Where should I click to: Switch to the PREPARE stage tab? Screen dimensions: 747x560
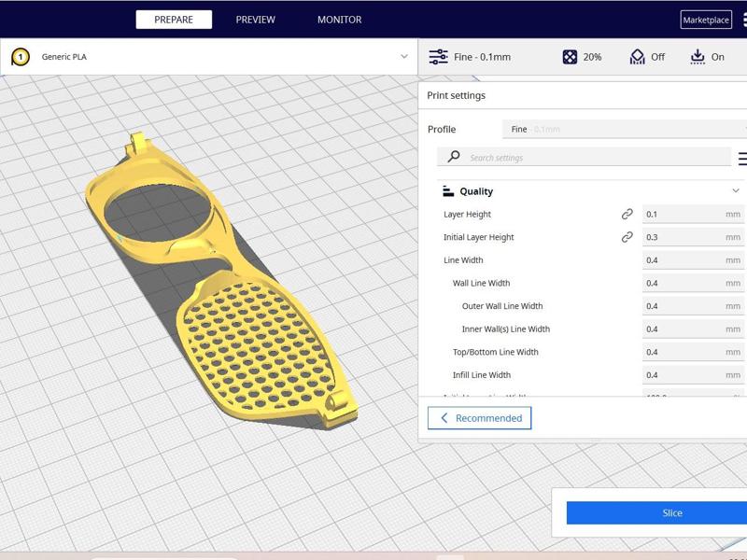174,20
